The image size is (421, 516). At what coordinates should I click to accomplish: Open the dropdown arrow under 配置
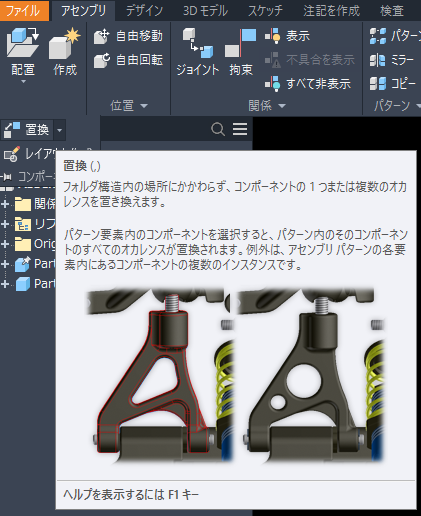point(23,81)
